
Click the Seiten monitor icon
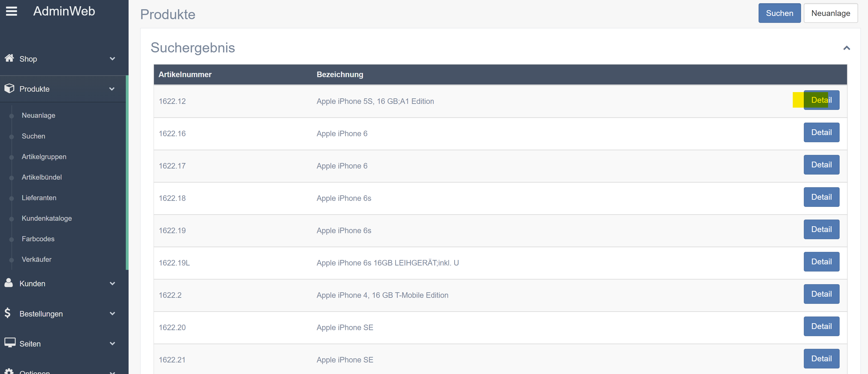[x=10, y=343]
